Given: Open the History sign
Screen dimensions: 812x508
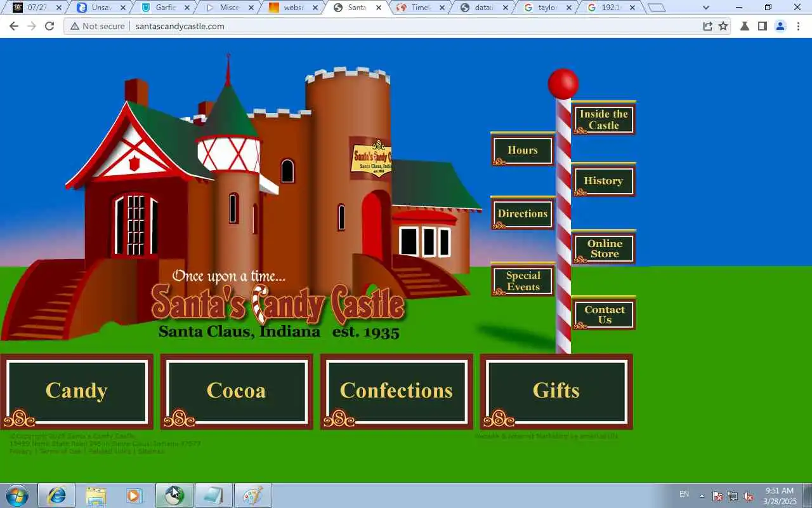Looking at the screenshot, I should coord(603,180).
